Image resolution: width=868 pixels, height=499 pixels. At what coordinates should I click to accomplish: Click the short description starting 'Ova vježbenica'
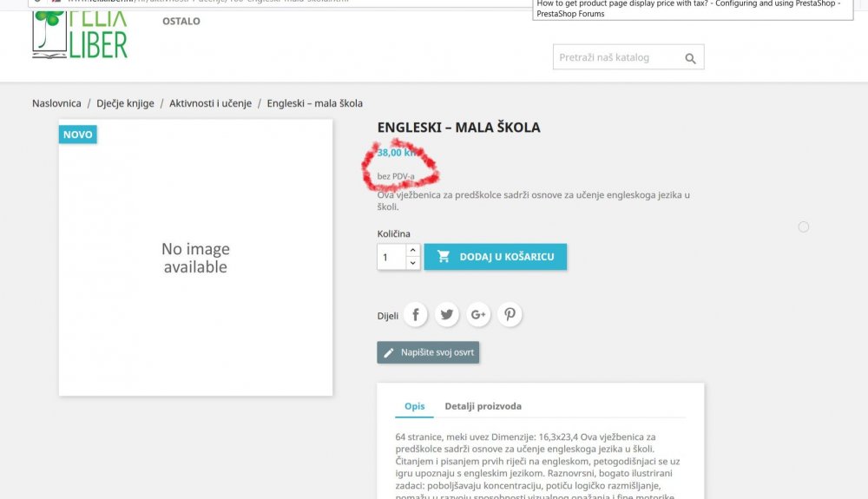(x=533, y=200)
